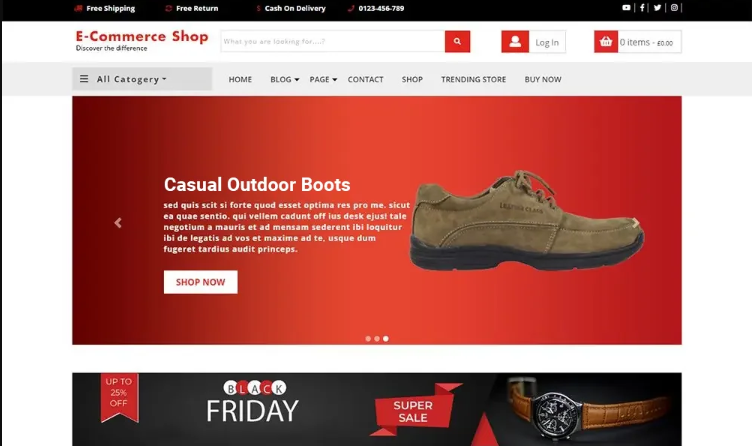The image size is (752, 446).
Task: Open the shopping basket cart icon
Action: pos(606,42)
